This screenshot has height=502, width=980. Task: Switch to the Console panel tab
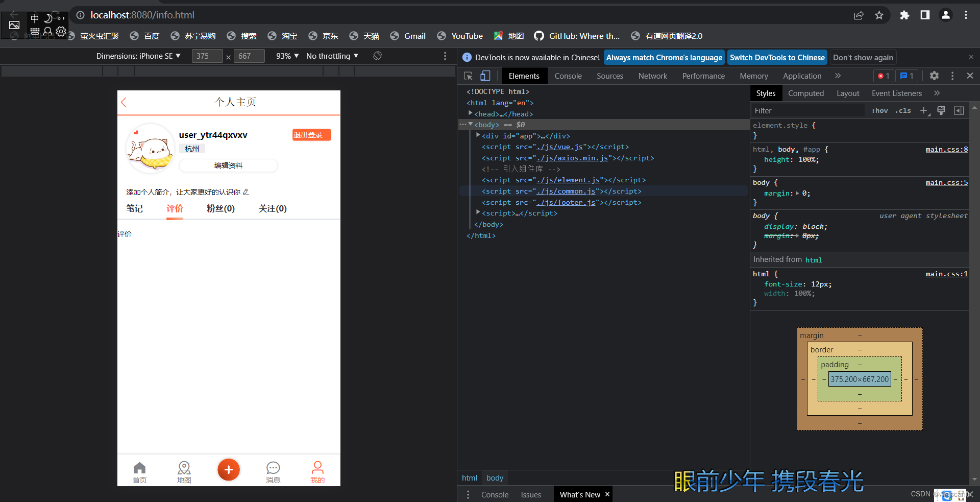[x=568, y=76]
